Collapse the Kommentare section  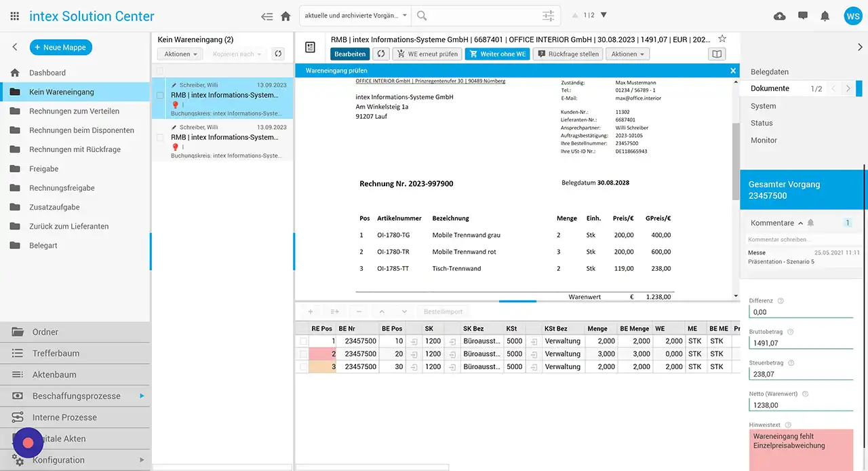(800, 223)
